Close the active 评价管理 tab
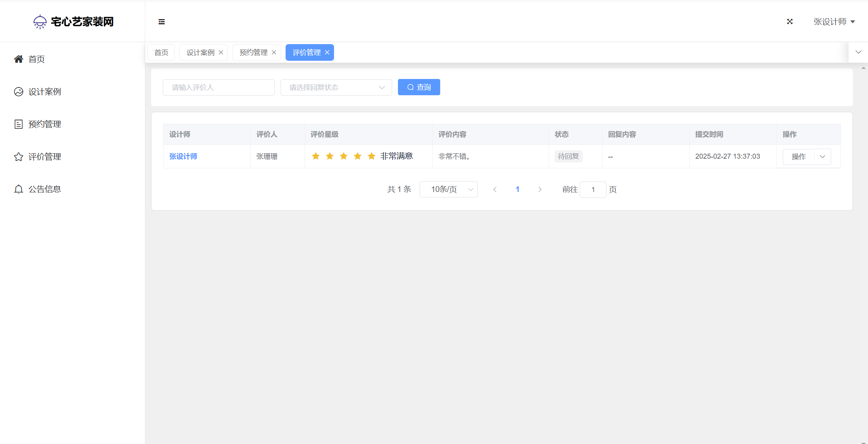868x444 pixels. [327, 53]
